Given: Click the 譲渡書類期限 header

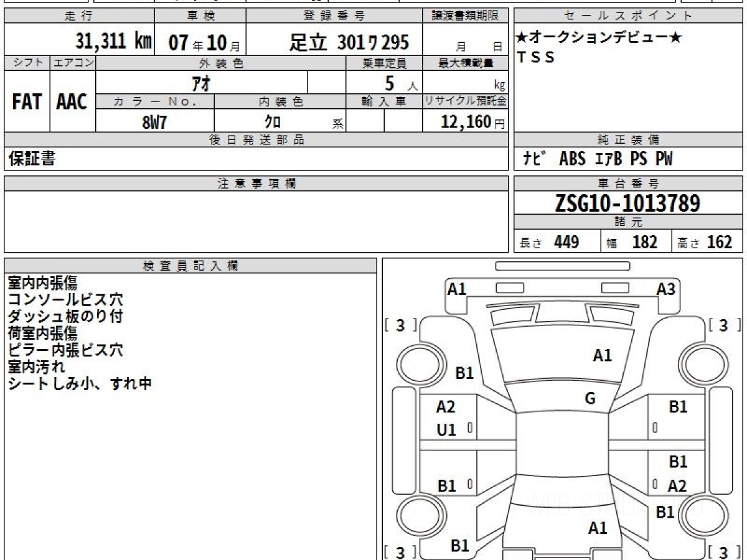Looking at the screenshot, I should pos(466,16).
